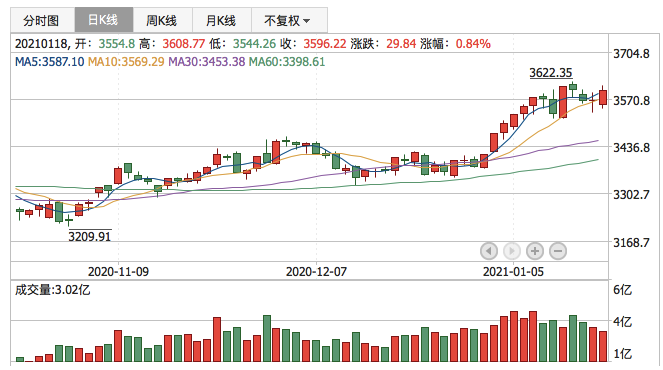This screenshot has height=370, width=663.
Task: Click the 3622.35 high price marker
Action: [x=551, y=73]
